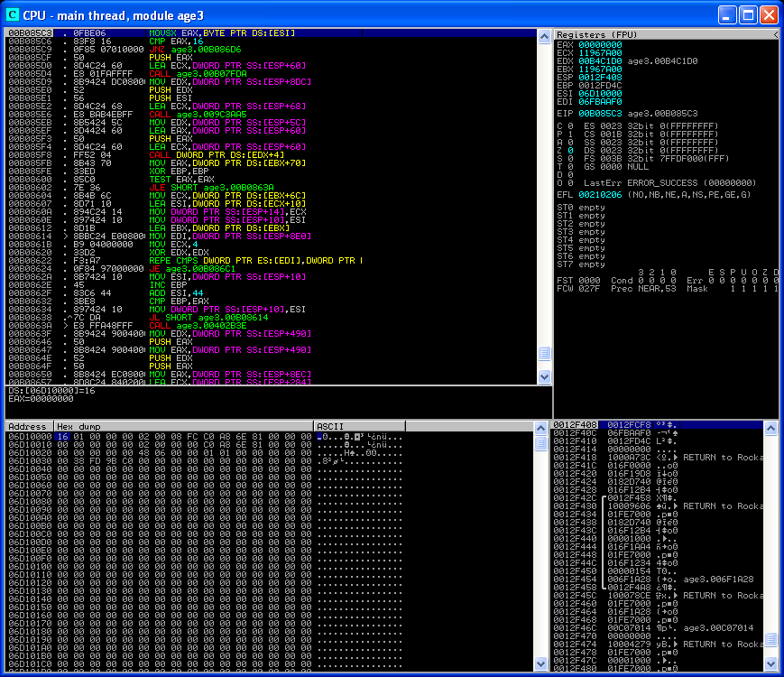Click the ASCII column header
The height and width of the screenshot is (677, 784).
(x=359, y=426)
